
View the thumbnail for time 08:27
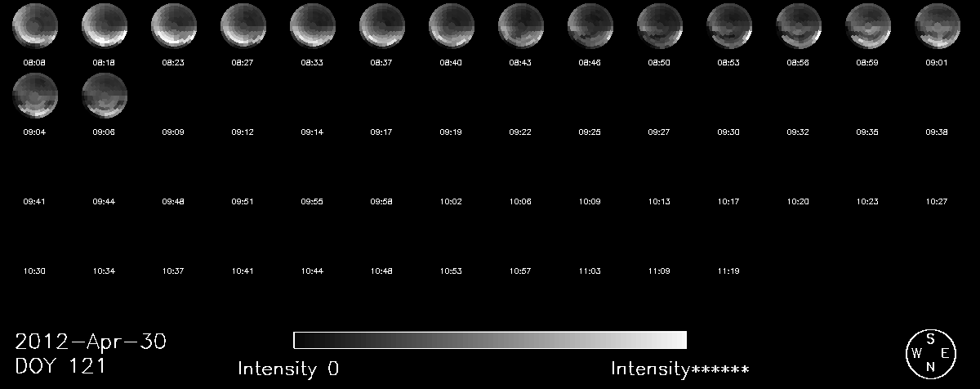pyautogui.click(x=243, y=26)
